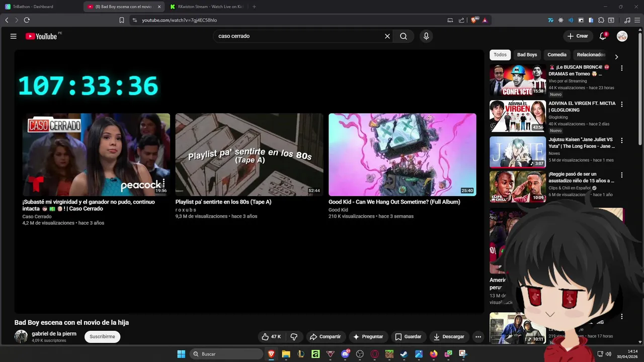Open Minecraft from the taskbar
The image size is (644, 362).
point(389,354)
